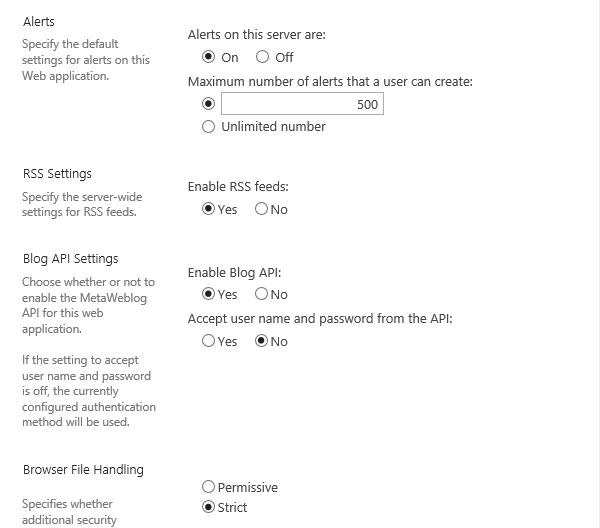Image resolution: width=600 pixels, height=528 pixels.
Task: Click the maximum alerts field showing 500
Action: coord(302,104)
